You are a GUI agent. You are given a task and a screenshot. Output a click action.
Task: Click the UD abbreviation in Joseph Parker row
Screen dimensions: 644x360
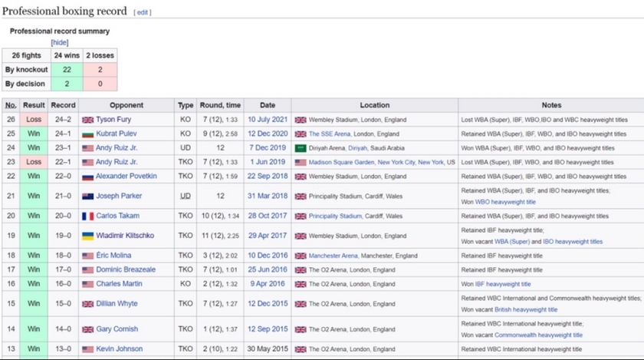[186, 196]
